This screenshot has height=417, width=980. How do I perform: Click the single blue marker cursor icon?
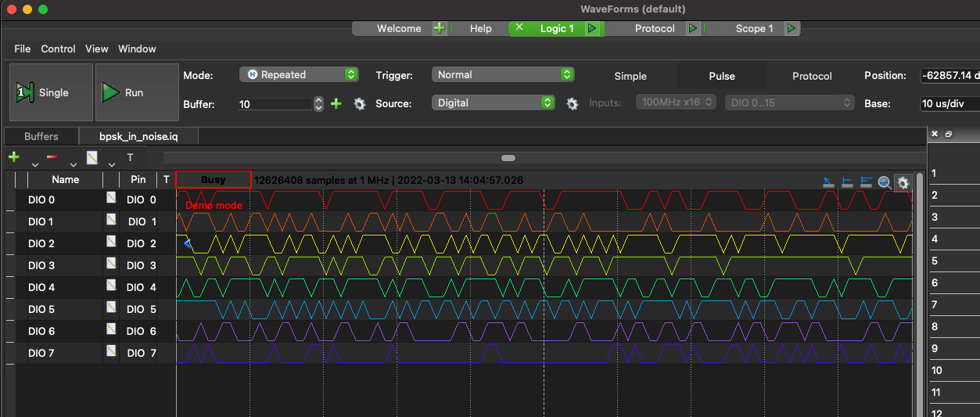848,182
